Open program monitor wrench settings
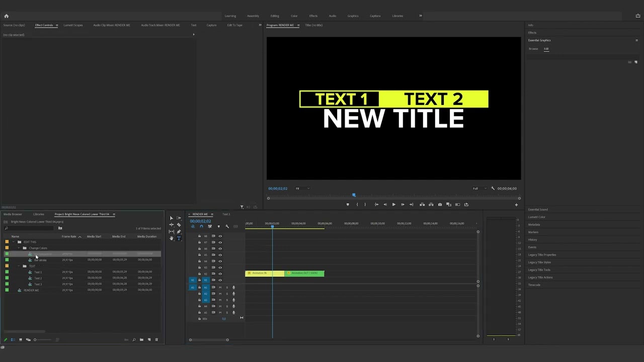 pos(493,189)
